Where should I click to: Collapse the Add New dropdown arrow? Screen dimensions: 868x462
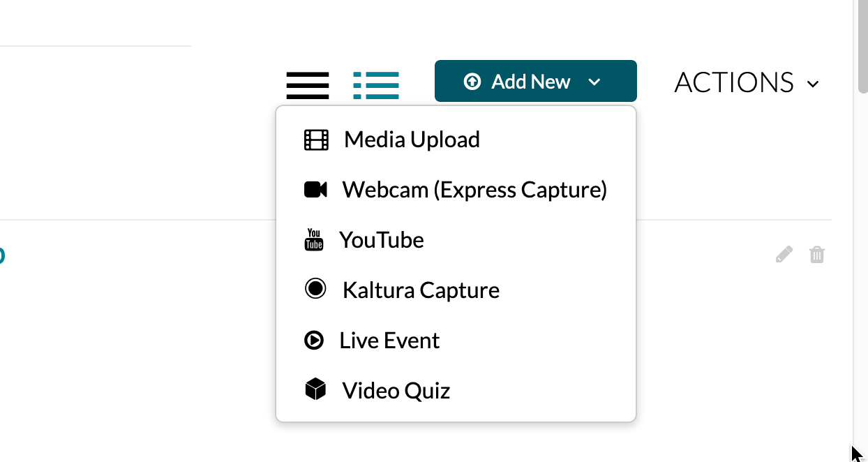click(x=594, y=82)
